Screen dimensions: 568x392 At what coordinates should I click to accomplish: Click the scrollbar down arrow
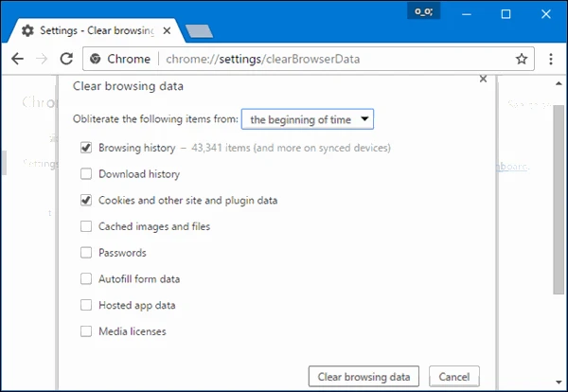559,383
